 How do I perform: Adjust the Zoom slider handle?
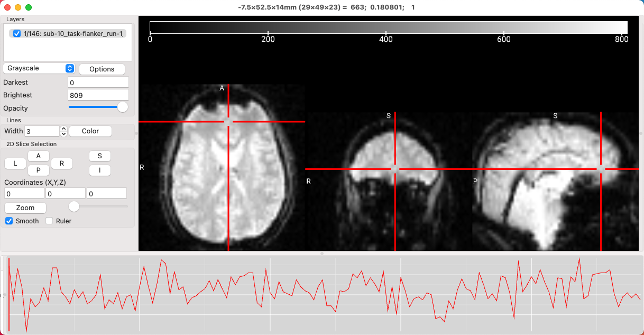75,206
